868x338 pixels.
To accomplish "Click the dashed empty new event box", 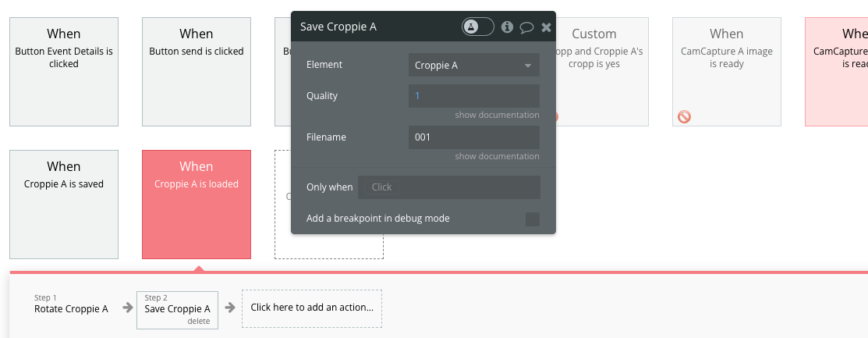I will tap(329, 246).
